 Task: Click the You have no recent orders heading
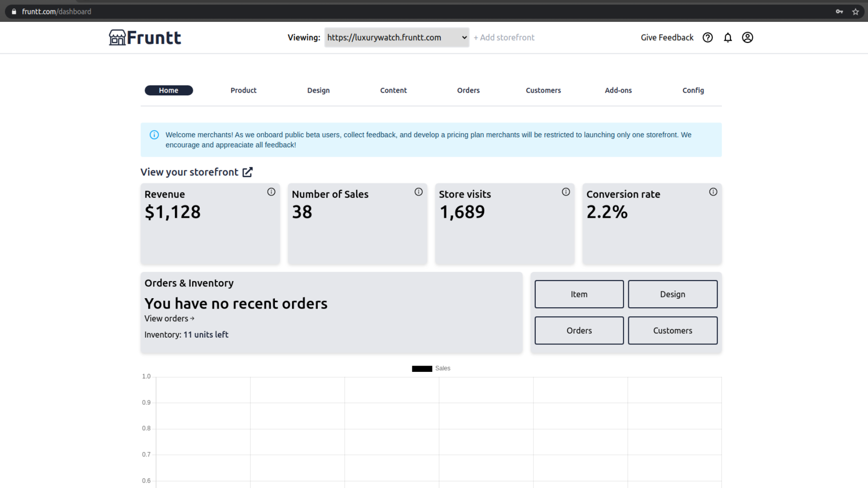tap(236, 304)
